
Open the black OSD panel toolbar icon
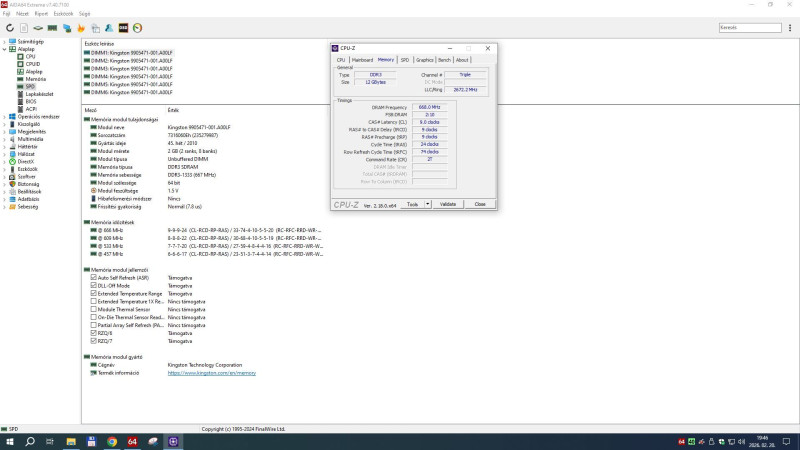[x=123, y=28]
